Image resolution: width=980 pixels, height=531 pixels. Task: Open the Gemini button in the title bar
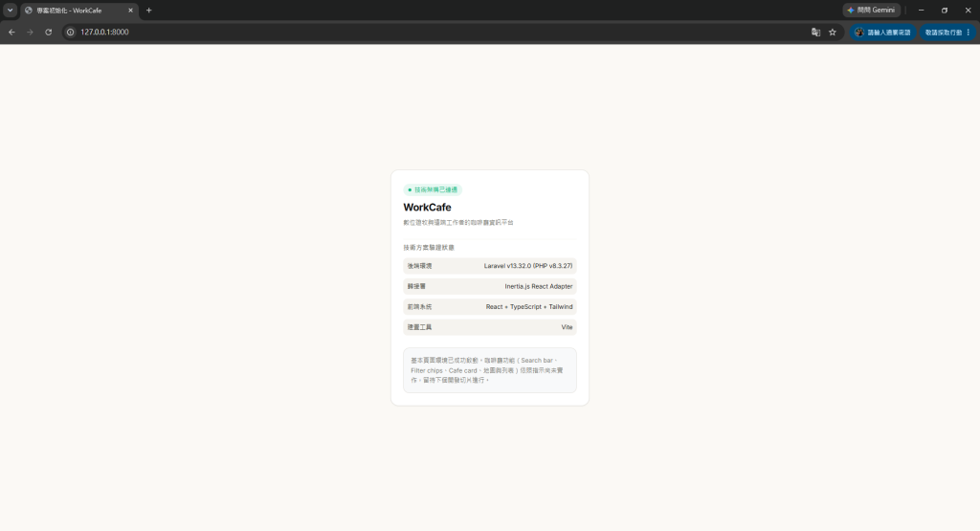[871, 10]
